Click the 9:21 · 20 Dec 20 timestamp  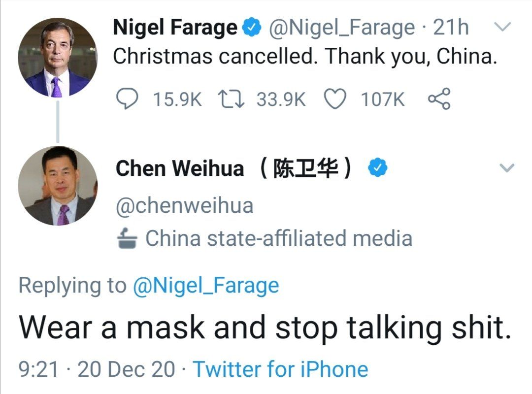tap(97, 369)
